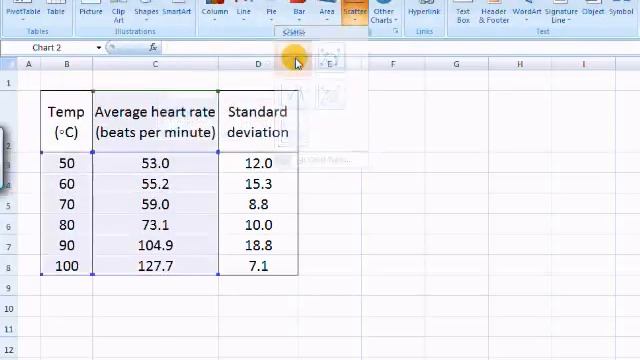The width and height of the screenshot is (640, 360).
Task: Select column C header
Action: pos(155,64)
